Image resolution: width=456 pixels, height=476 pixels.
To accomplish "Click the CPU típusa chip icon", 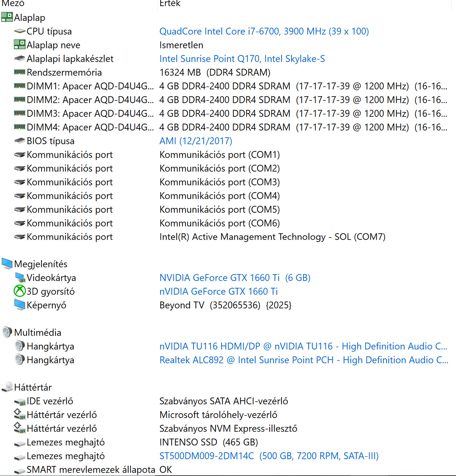I will pos(20,31).
